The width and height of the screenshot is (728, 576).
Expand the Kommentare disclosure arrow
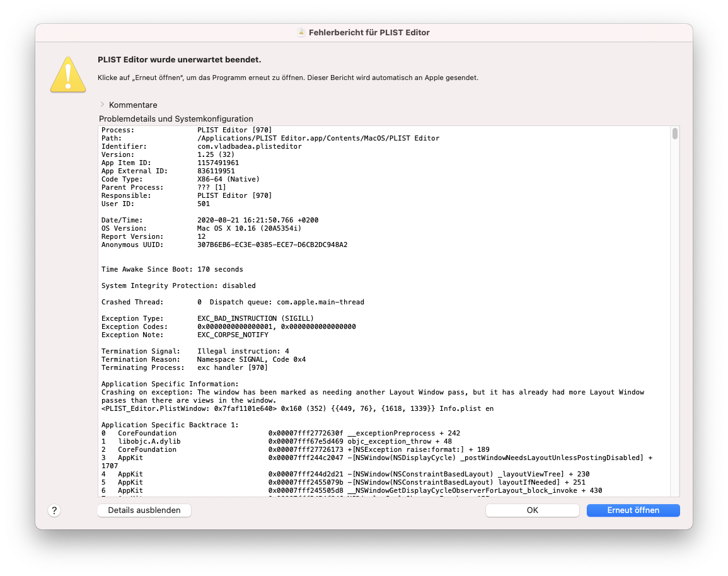102,105
